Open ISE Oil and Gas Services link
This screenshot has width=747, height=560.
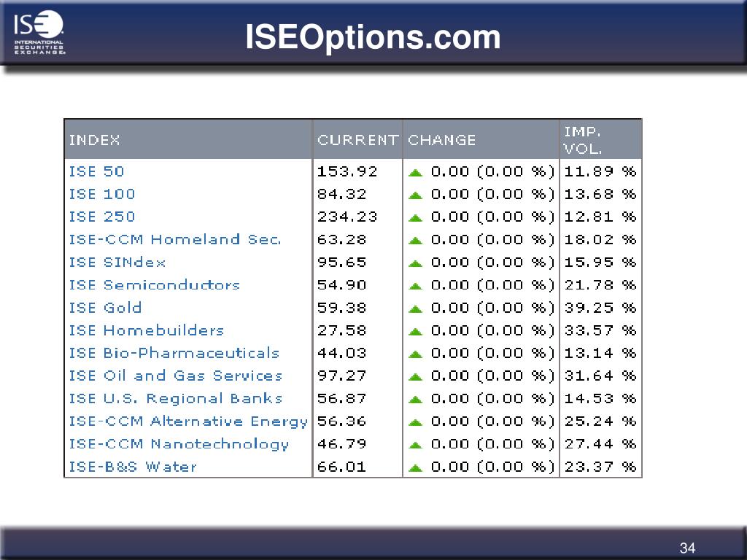pos(176,376)
